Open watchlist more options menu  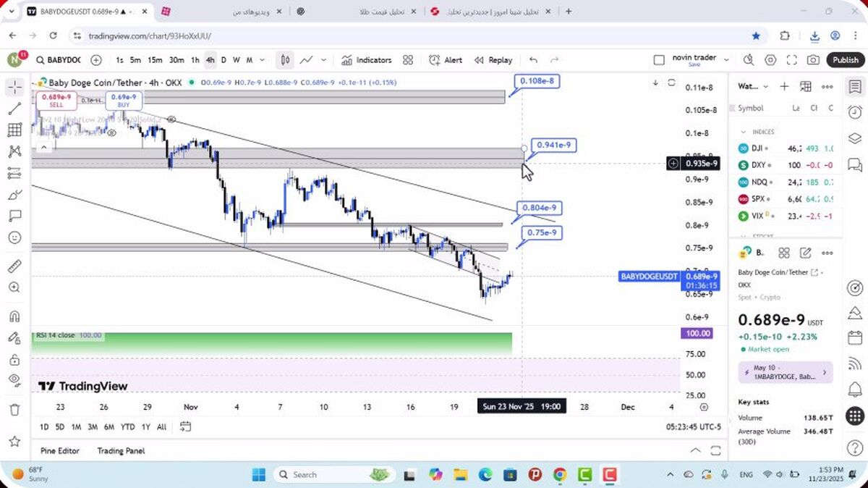pyautogui.click(x=827, y=86)
